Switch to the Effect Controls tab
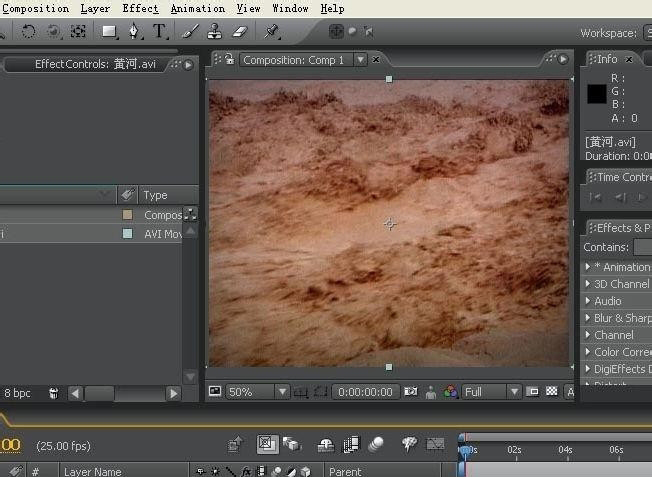Image resolution: width=652 pixels, height=477 pixels. click(x=95, y=64)
